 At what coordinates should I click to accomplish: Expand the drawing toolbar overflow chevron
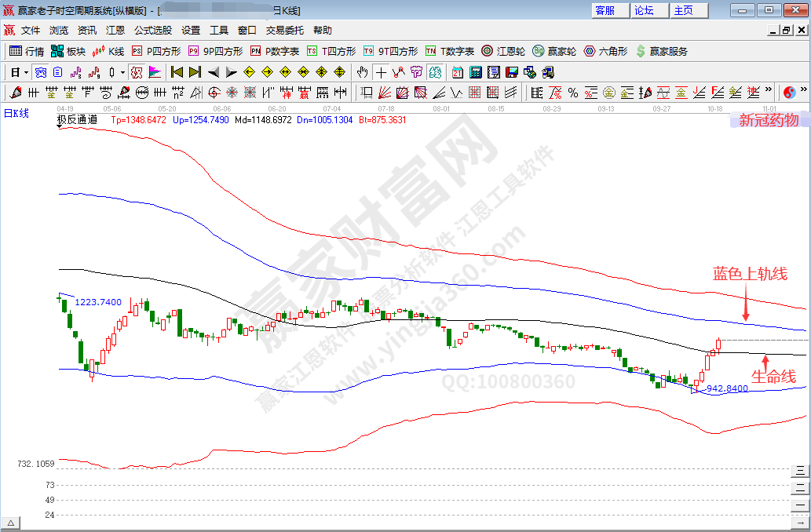(768, 91)
